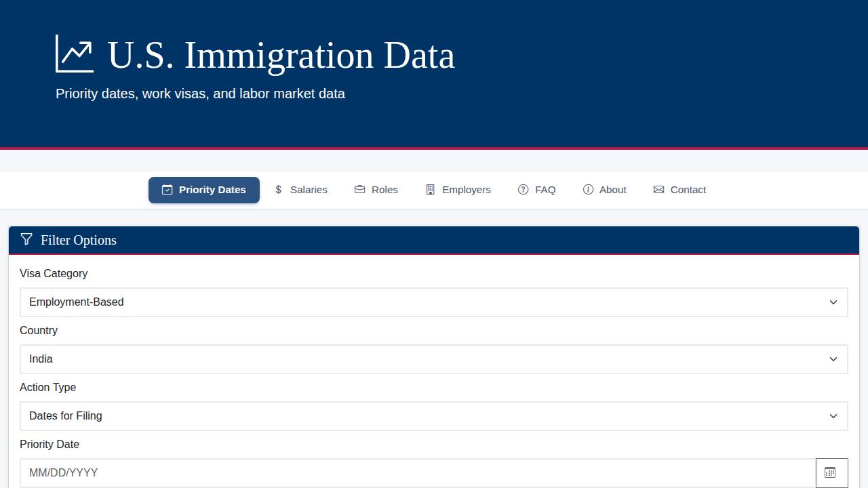Open the date picker calendar icon

click(x=831, y=472)
